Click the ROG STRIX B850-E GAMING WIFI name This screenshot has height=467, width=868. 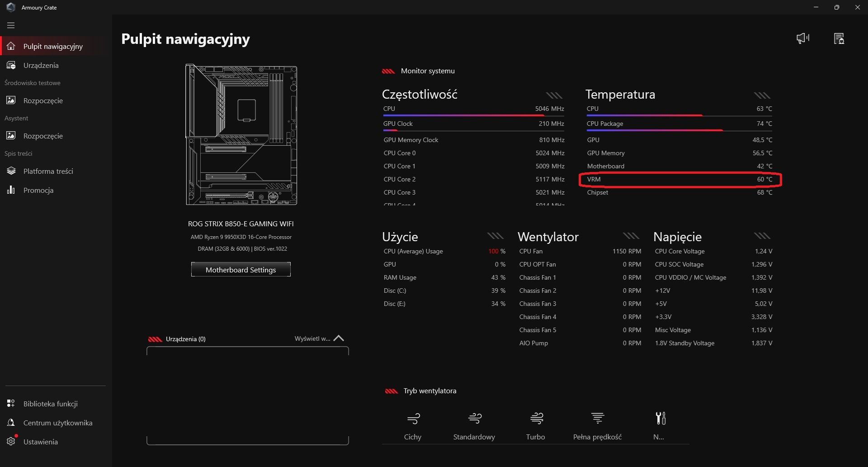241,224
